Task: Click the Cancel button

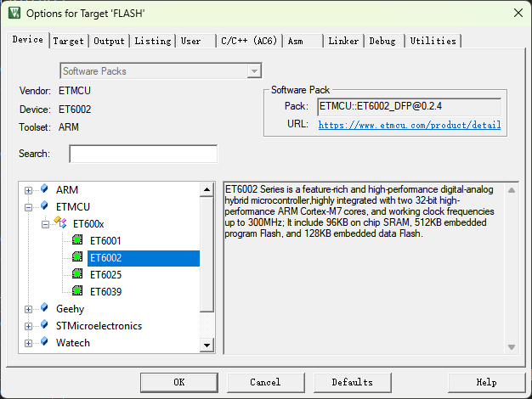Action: pyautogui.click(x=266, y=382)
